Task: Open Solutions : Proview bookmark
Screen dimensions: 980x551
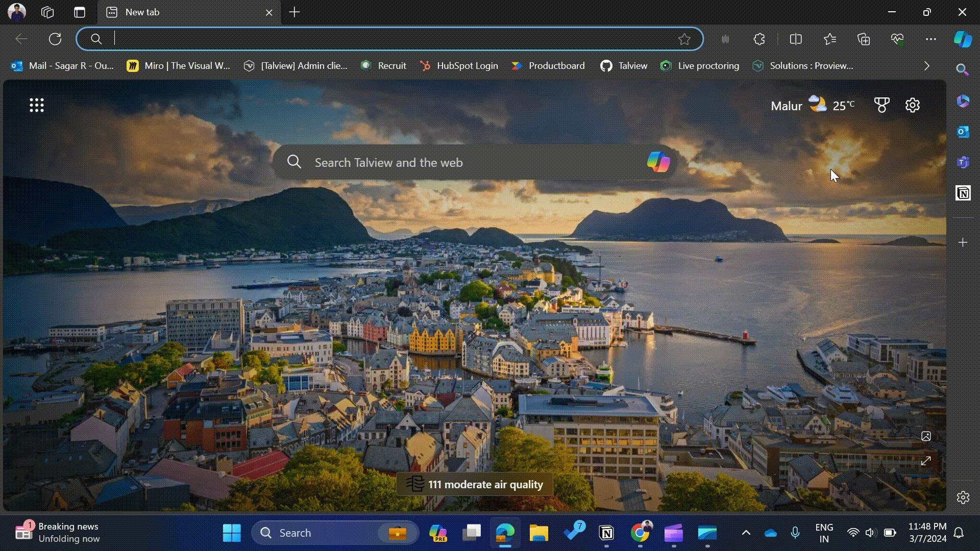Action: coord(803,66)
